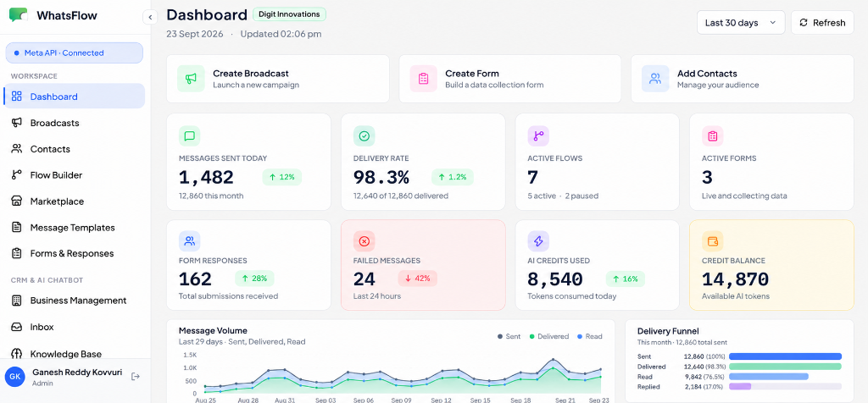Click the Message Templates document icon

[17, 227]
